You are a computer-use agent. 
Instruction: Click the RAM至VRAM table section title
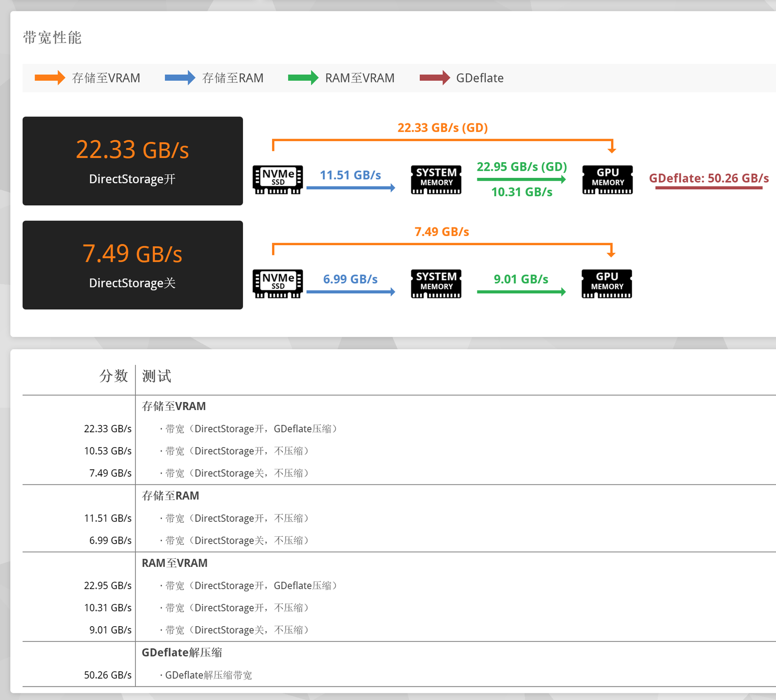(175, 563)
